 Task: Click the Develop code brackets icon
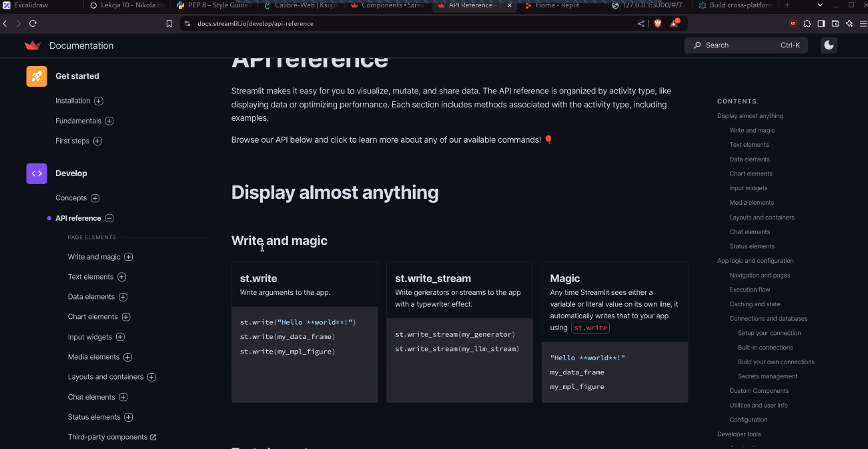tap(37, 173)
